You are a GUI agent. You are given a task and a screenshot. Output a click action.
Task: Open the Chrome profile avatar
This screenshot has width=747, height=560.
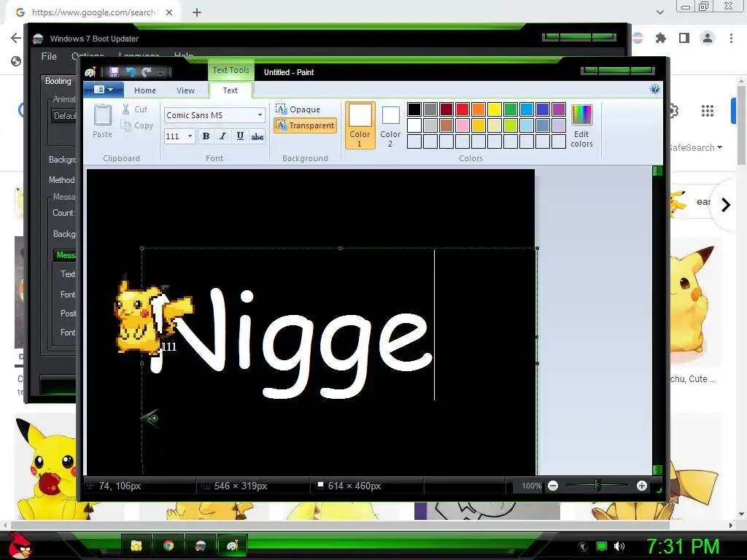point(708,38)
